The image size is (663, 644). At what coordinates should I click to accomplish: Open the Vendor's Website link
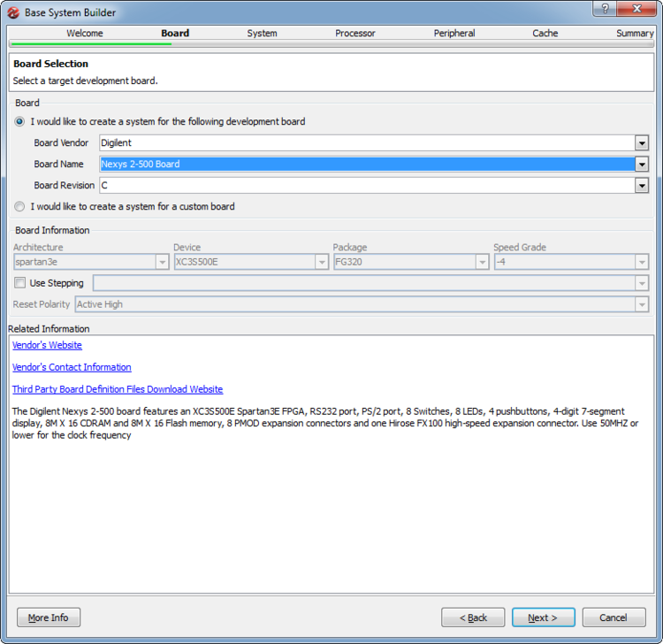coord(47,345)
